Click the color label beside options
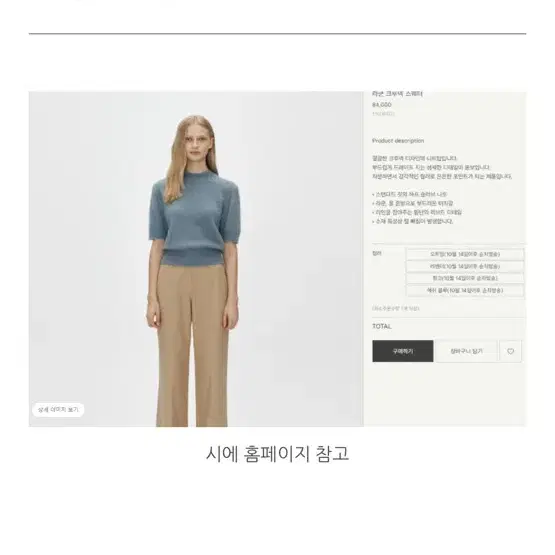The height and width of the screenshot is (555, 555). [377, 253]
